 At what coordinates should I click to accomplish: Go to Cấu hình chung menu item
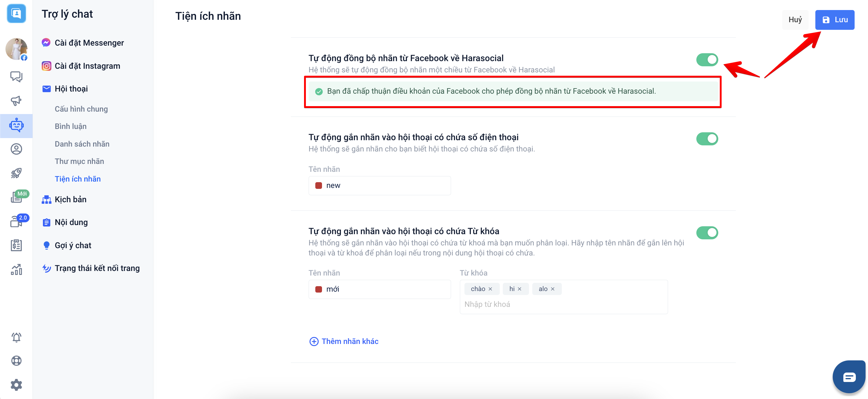coord(81,109)
